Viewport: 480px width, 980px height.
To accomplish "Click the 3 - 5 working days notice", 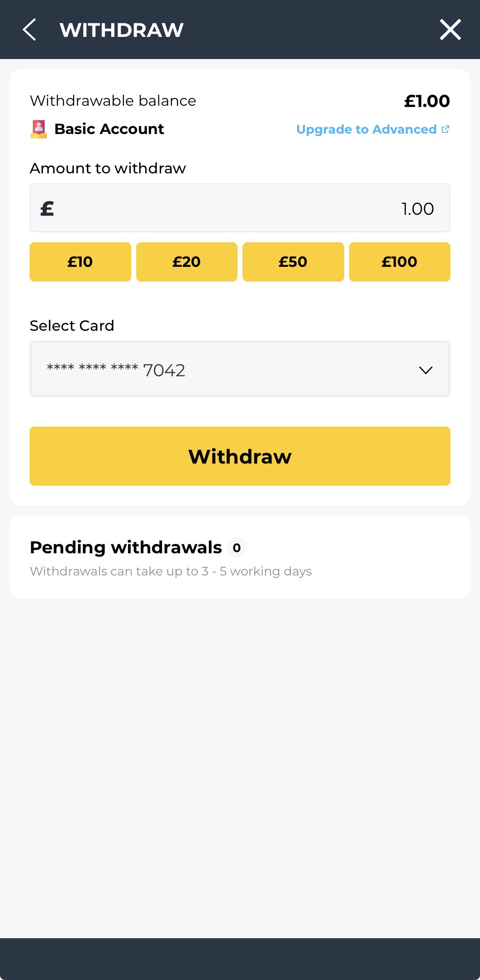I will click(171, 571).
